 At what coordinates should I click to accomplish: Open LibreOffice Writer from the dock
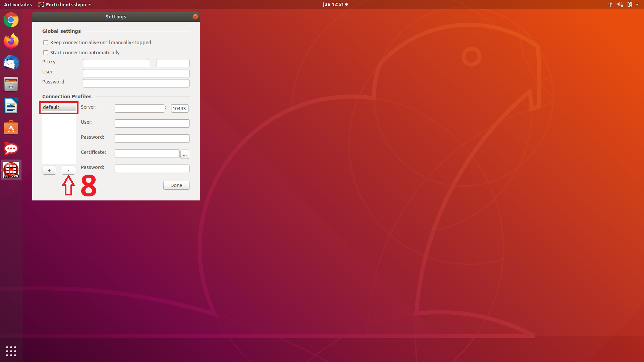tap(11, 106)
